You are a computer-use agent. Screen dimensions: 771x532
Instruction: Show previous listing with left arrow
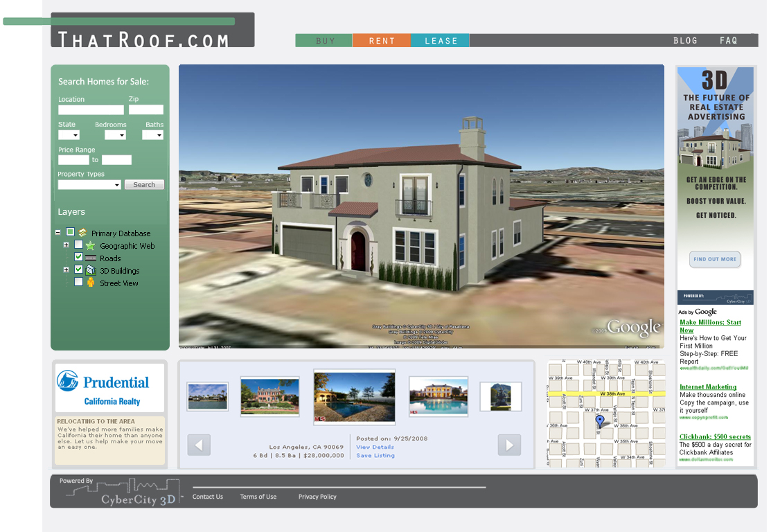(199, 445)
